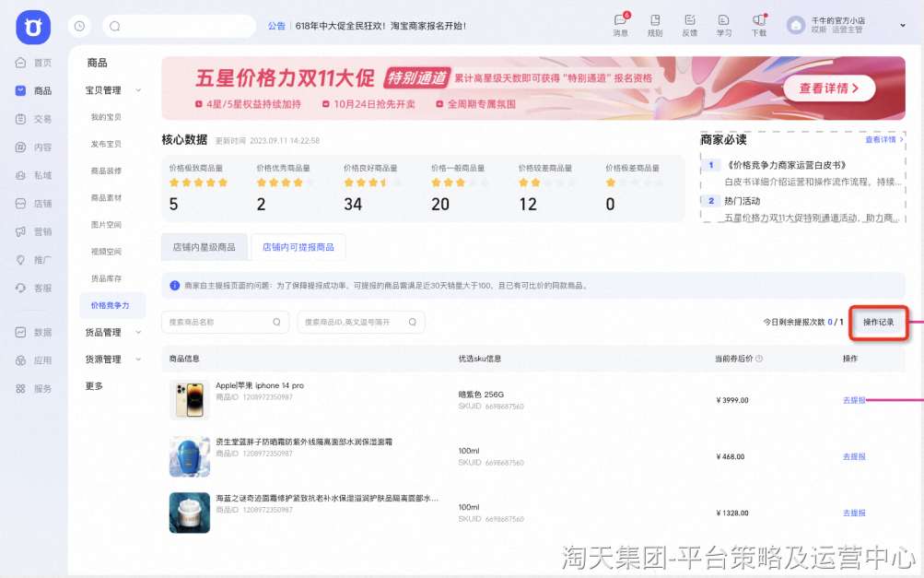Click the 搜索商品ID input field
Viewport: 924px width, 578px height.
[361, 322]
